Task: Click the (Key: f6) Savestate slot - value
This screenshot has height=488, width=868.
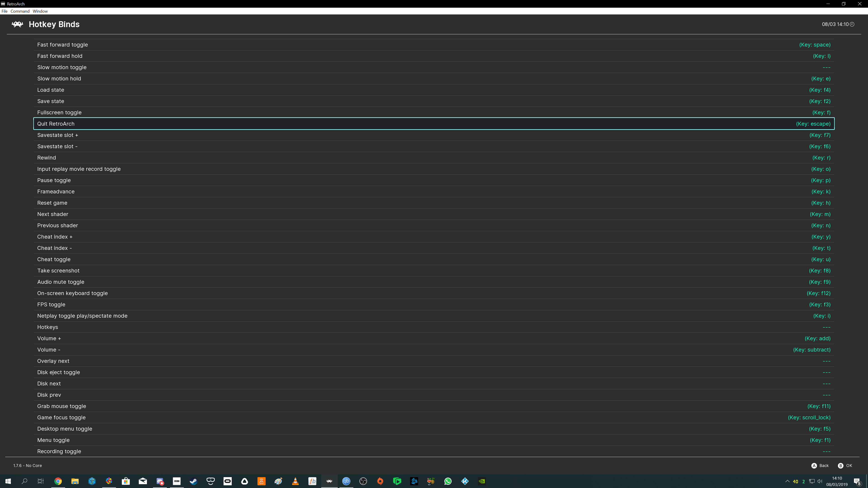Action: pyautogui.click(x=819, y=146)
